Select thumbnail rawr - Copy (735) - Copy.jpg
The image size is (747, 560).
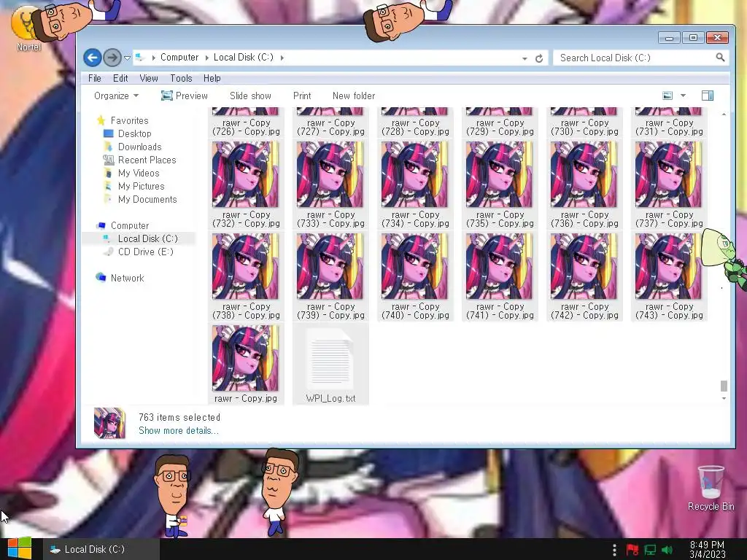pos(499,174)
